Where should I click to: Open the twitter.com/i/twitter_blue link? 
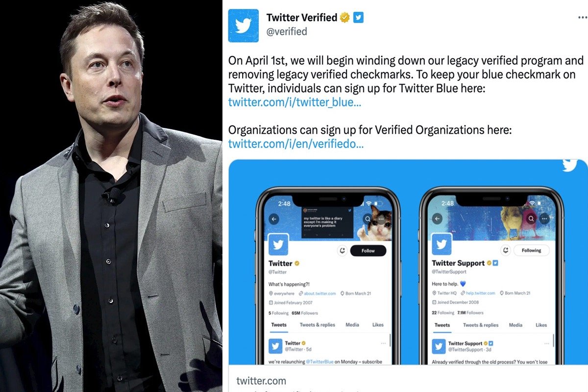[295, 102]
